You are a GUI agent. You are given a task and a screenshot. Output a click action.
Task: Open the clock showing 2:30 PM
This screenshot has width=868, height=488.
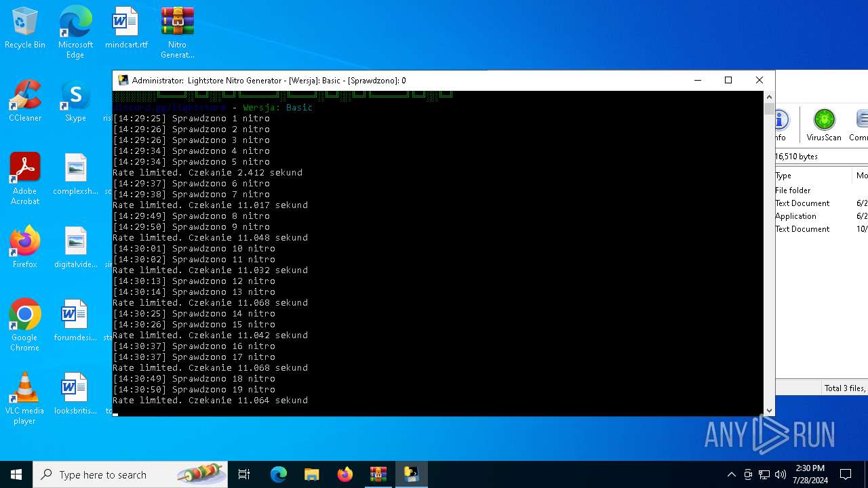810,474
